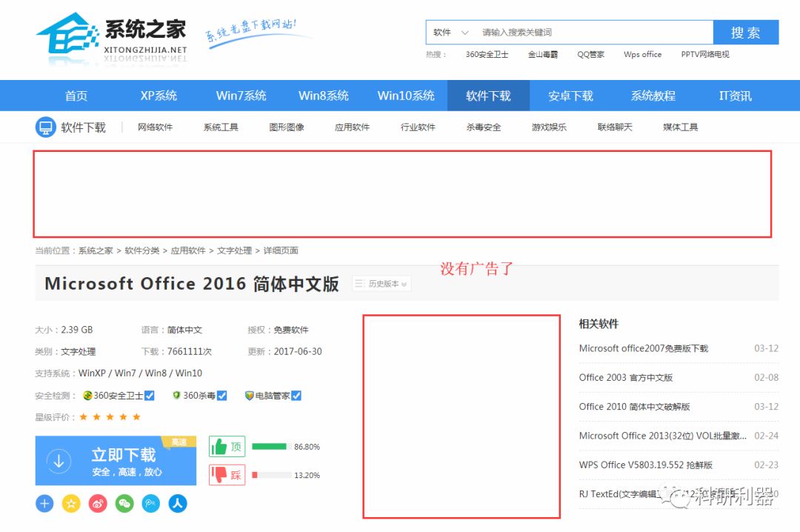Click the 360杀毒 shield icon

pos(176,396)
